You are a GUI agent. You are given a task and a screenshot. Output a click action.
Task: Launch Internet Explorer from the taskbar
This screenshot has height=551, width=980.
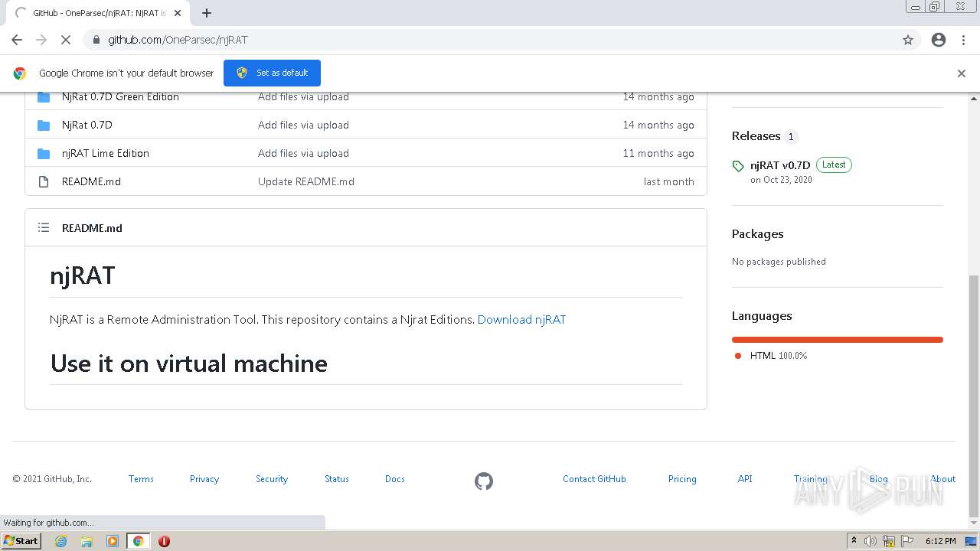pyautogui.click(x=60, y=541)
